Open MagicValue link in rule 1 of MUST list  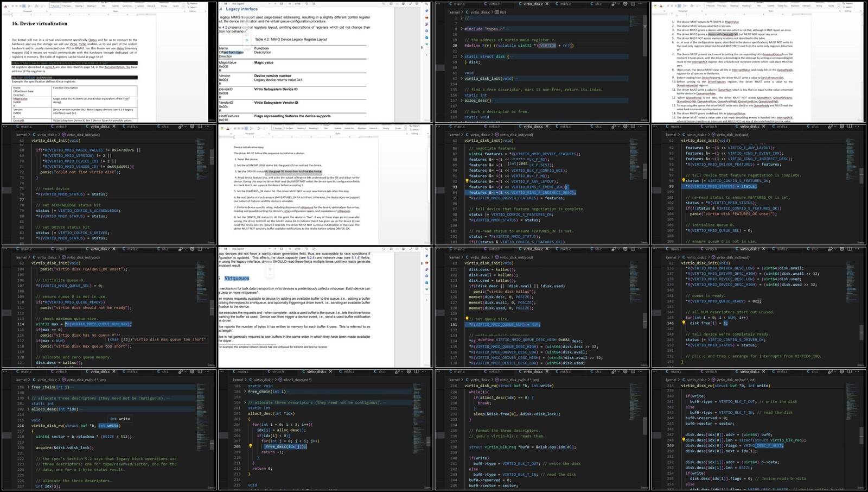click(x=732, y=22)
